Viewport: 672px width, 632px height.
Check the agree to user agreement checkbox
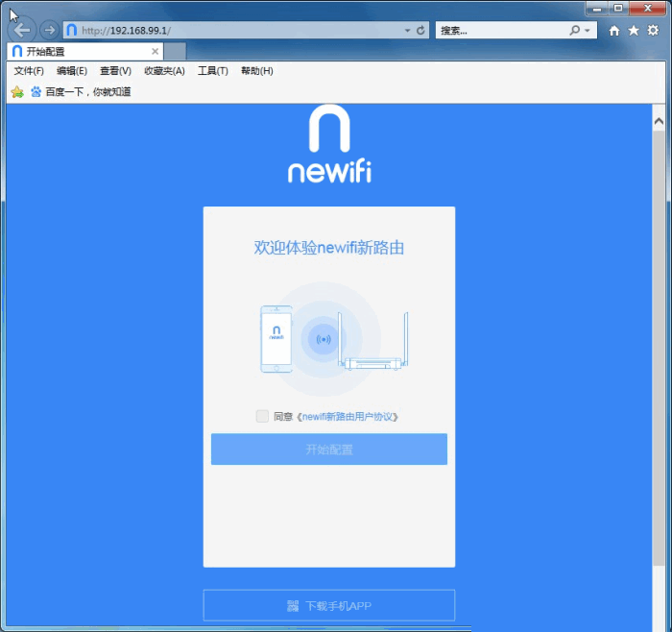tap(262, 416)
